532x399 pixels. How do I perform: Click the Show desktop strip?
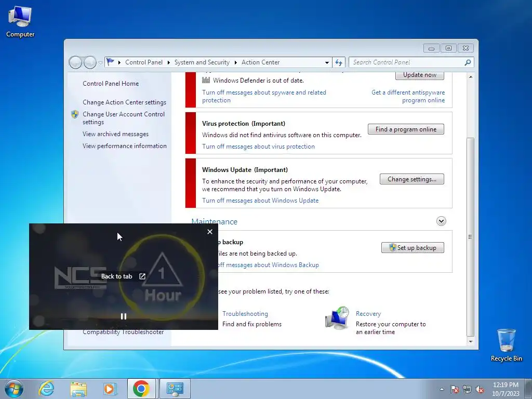click(528, 389)
